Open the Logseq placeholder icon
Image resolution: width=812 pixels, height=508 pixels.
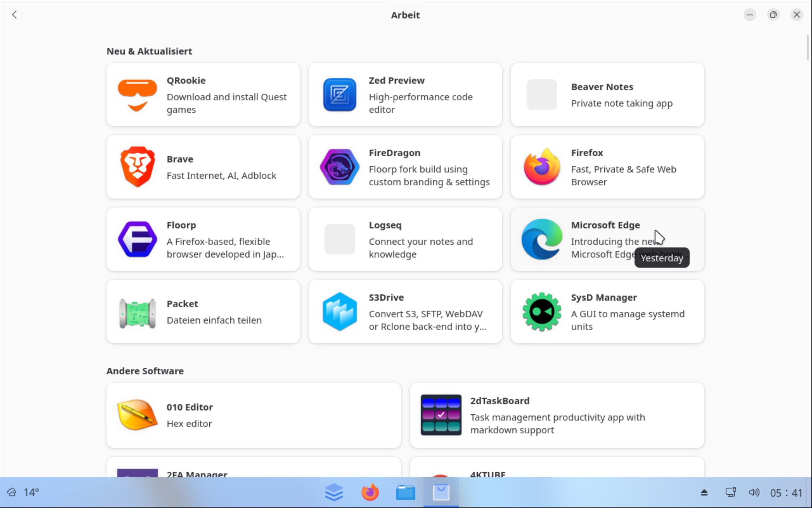point(340,239)
